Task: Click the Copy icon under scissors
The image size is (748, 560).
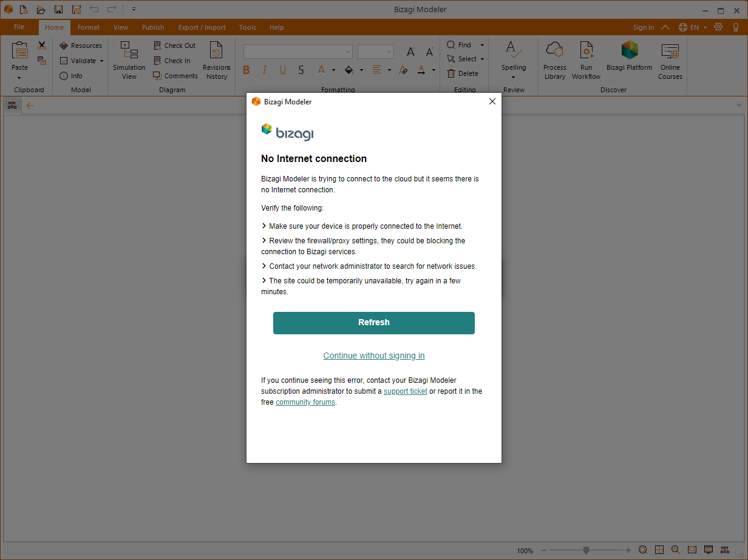Action: pos(42,61)
